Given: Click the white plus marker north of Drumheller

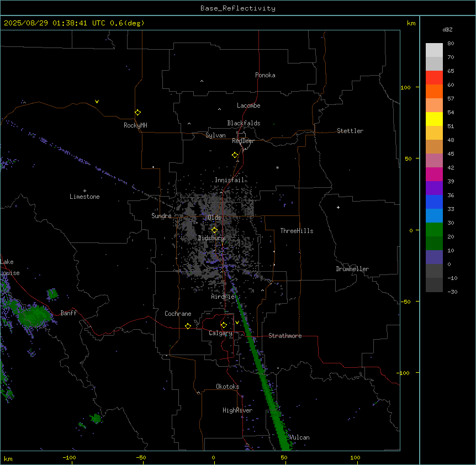Looking at the screenshot, I should pyautogui.click(x=338, y=207).
